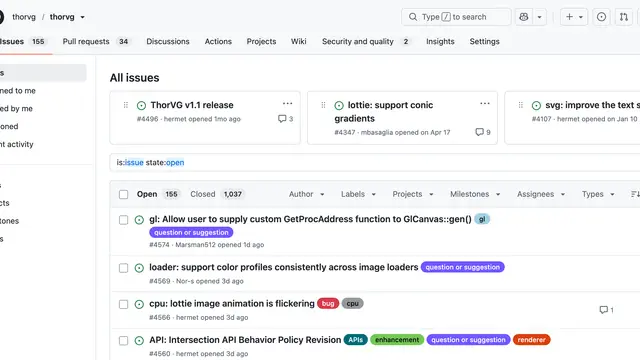Expand the Projects filter dropdown
Viewport: 640px width, 360px height.
413,194
